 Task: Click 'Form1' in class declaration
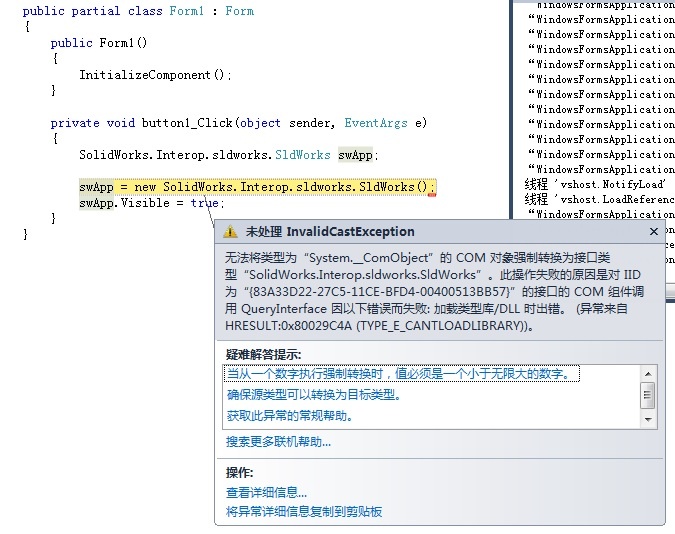tap(186, 11)
